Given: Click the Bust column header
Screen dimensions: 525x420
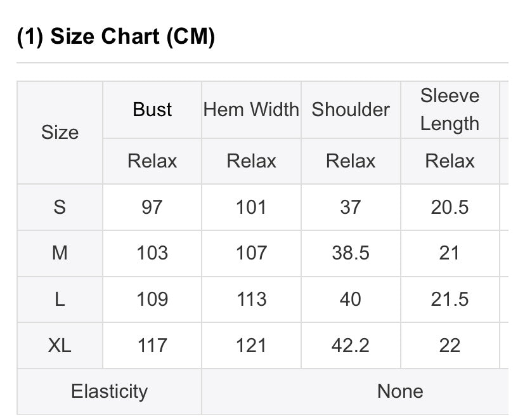Looking at the screenshot, I should pyautogui.click(x=152, y=110).
